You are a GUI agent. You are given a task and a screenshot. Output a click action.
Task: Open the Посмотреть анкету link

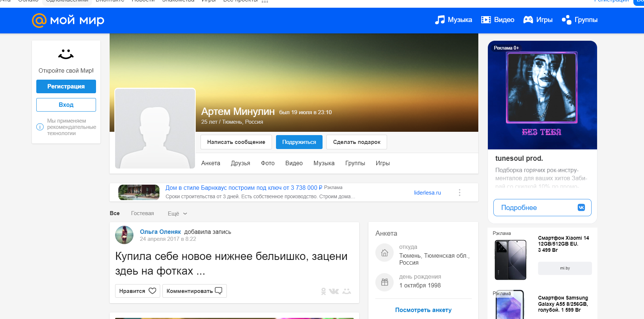(x=423, y=310)
